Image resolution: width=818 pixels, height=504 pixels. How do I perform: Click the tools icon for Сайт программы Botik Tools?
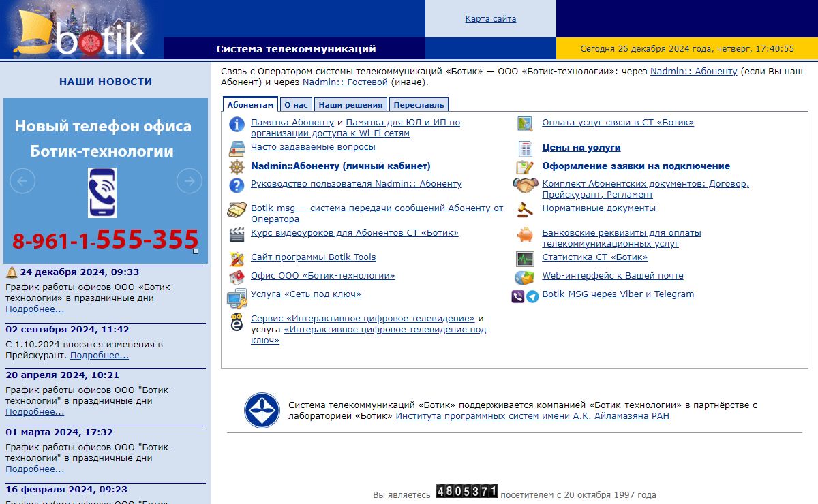pos(237,259)
